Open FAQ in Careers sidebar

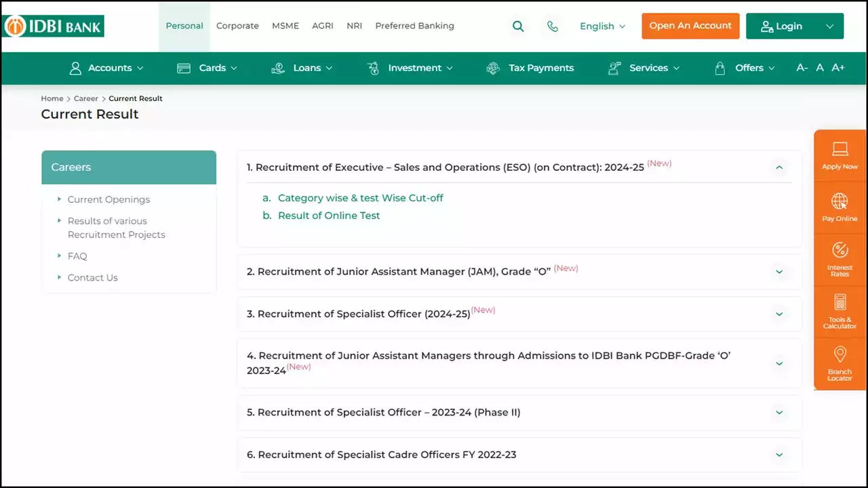[x=77, y=256]
